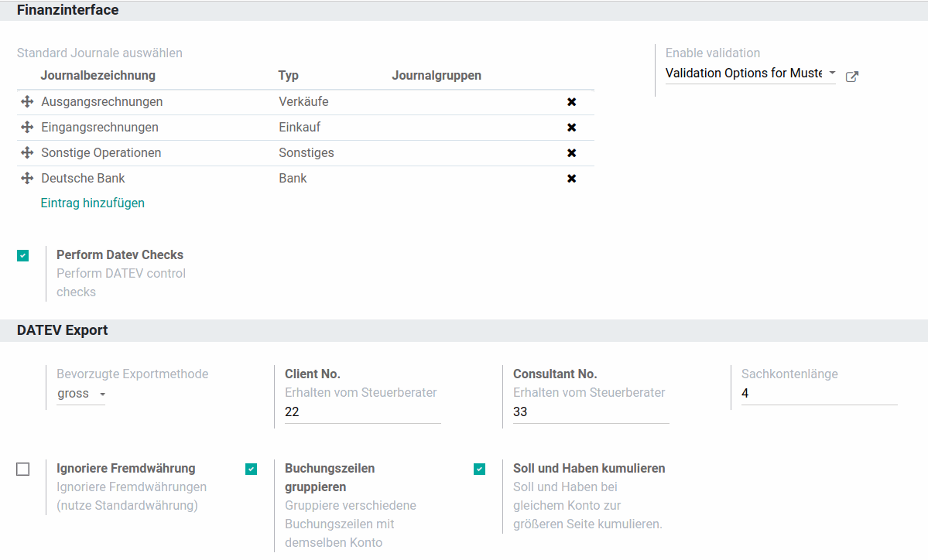Screen dimensions: 928x560
Task: Click the Typ column header
Action: tap(288, 76)
